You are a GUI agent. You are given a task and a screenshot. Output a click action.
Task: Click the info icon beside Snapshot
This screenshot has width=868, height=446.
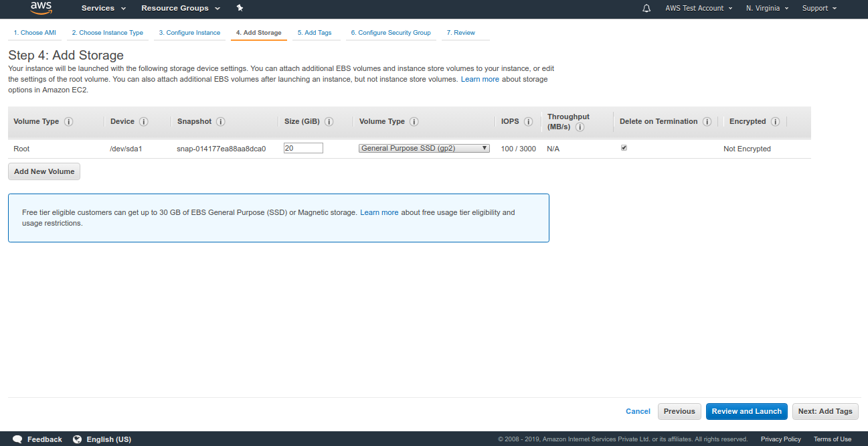(x=220, y=121)
